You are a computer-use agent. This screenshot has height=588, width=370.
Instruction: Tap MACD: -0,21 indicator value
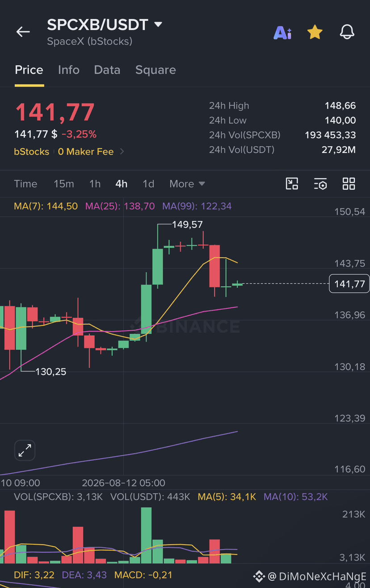(143, 575)
